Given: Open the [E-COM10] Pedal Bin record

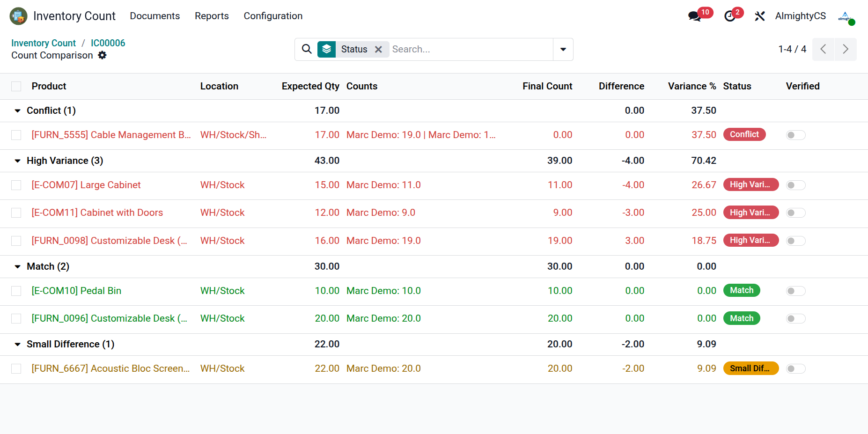Looking at the screenshot, I should (76, 291).
